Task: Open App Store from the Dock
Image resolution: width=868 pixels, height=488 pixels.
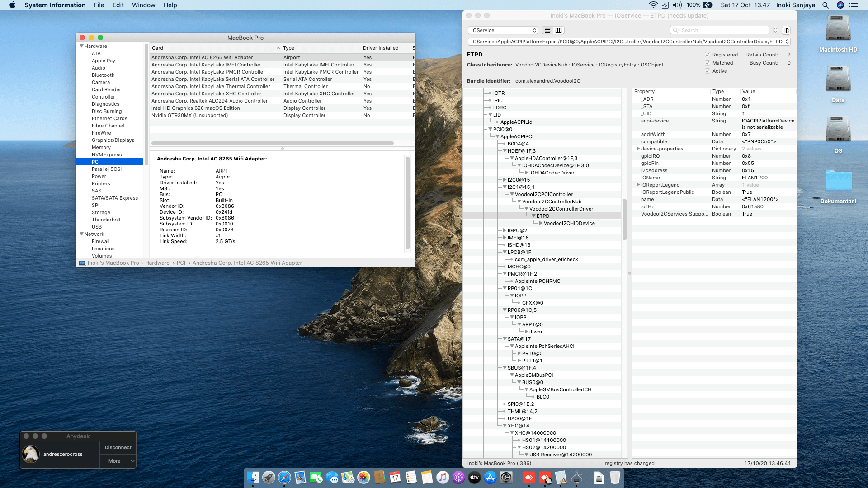Action: click(x=490, y=477)
